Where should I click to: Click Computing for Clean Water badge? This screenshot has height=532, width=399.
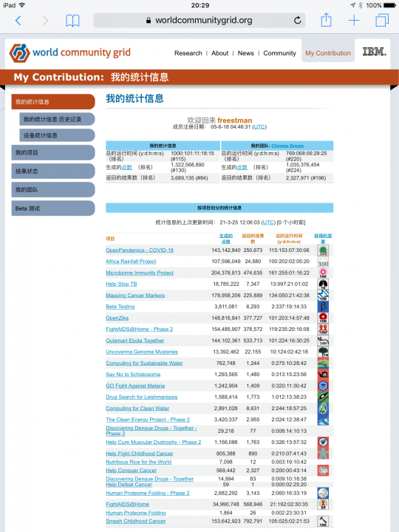[x=323, y=408]
